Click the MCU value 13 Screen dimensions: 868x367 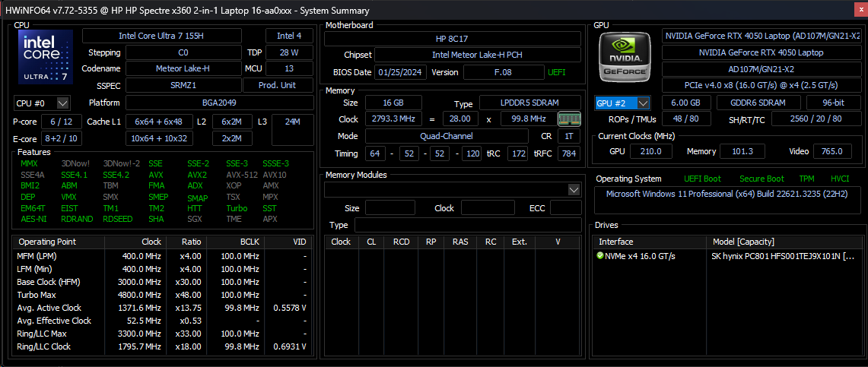289,68
